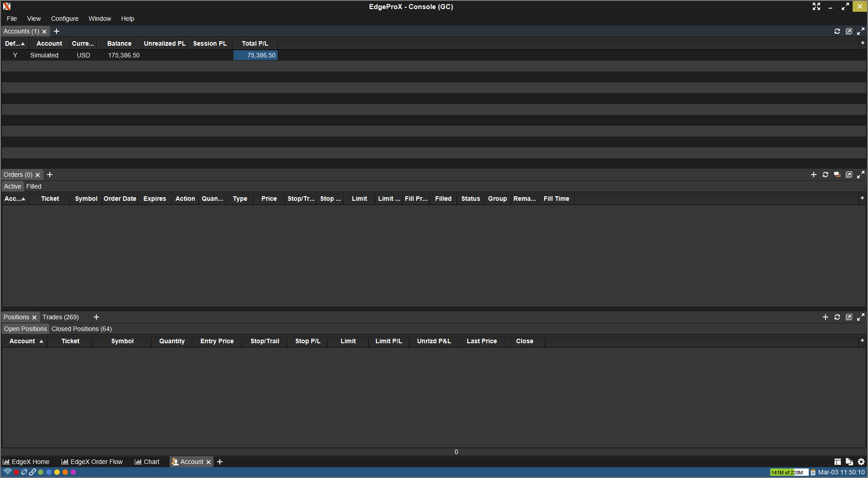Viewport: 868px width, 478px height.
Task: Refresh the Accounts panel
Action: point(837,31)
